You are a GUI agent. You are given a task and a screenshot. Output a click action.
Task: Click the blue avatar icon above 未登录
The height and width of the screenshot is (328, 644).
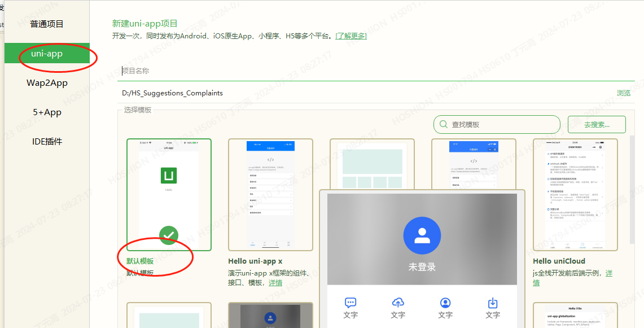pos(422,235)
